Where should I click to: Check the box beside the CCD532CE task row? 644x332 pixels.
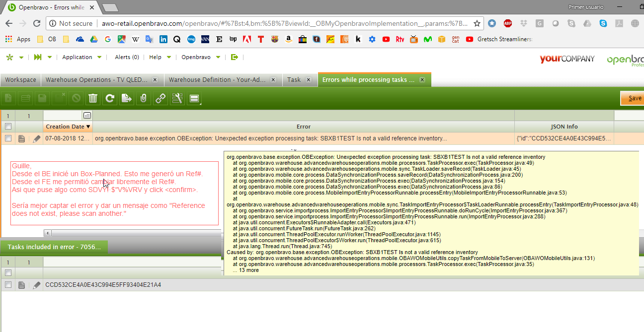pyautogui.click(x=8, y=285)
